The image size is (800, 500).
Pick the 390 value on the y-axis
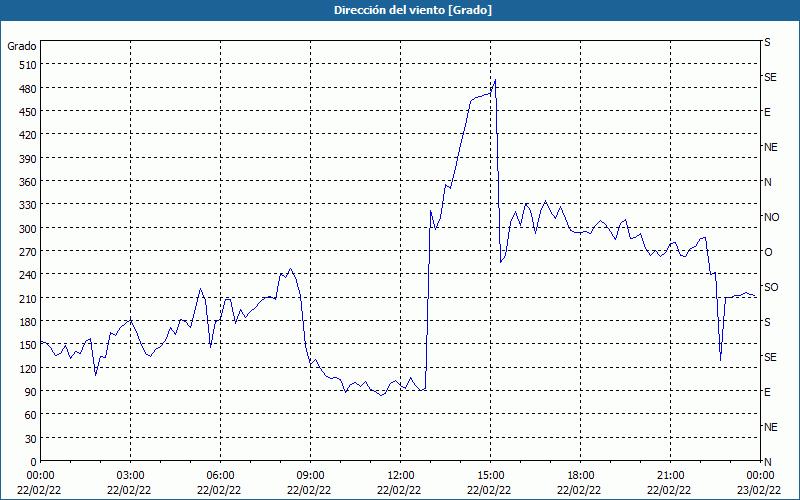tap(28, 159)
